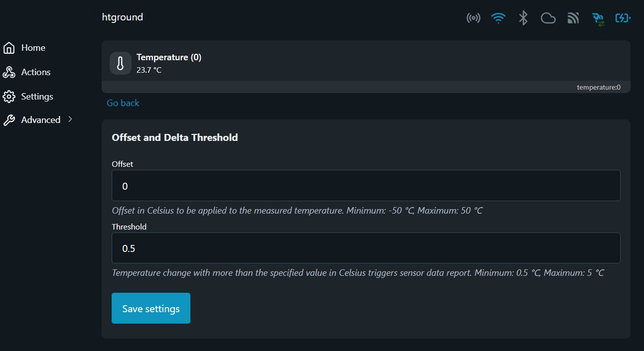Click into the Threshold input field
The height and width of the screenshot is (351, 644).
[x=366, y=248]
